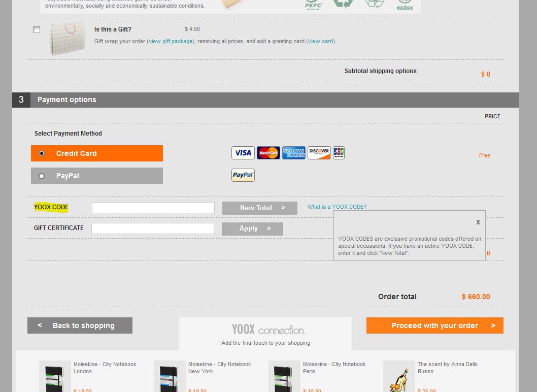Select the Credit Card payment method

[x=42, y=153]
